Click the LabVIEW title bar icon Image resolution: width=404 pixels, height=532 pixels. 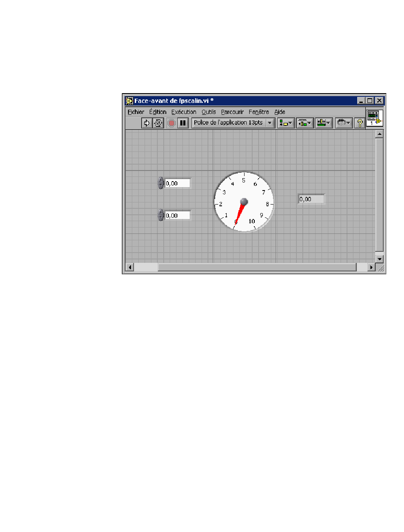click(129, 101)
